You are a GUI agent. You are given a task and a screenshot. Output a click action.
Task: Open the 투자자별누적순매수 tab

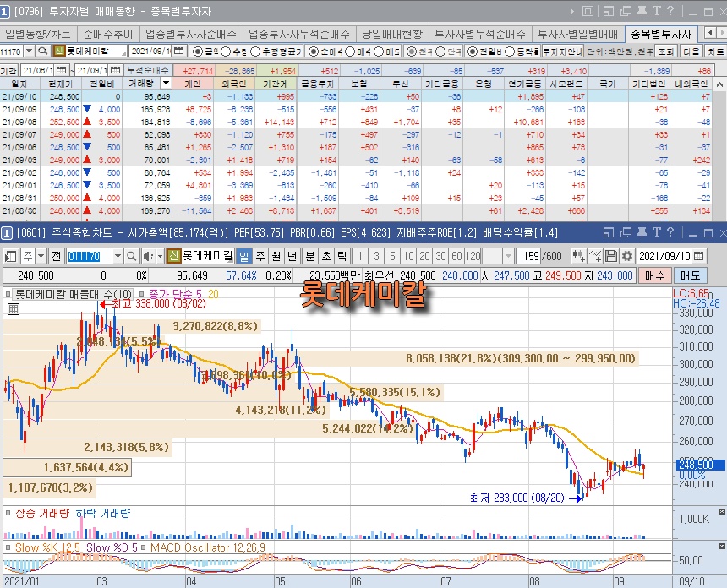(480, 34)
